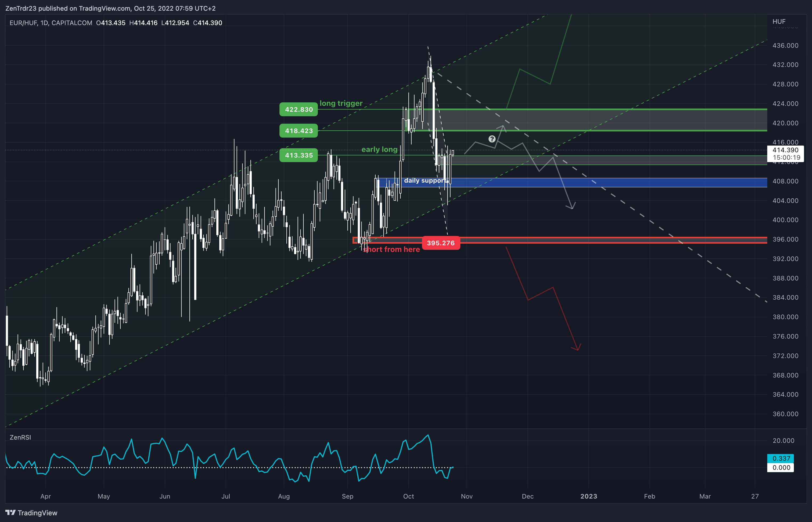The image size is (812, 522).
Task: Click the 396.000 price axis label
Action: pyautogui.click(x=785, y=239)
